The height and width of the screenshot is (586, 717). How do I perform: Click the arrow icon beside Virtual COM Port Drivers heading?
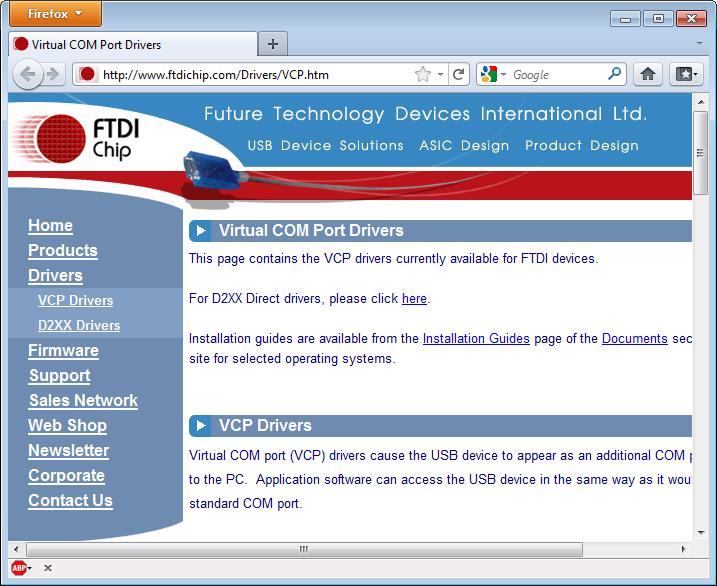coord(200,231)
